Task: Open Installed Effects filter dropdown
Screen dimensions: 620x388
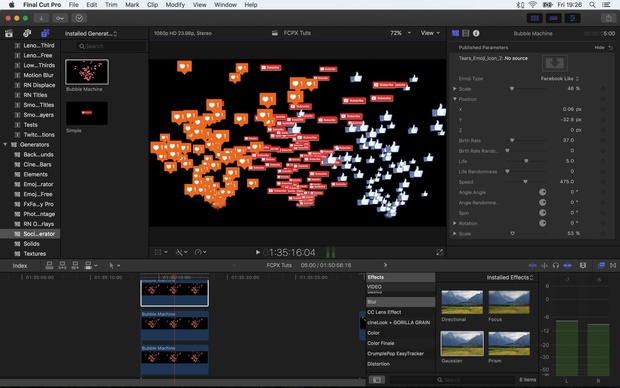Action: pyautogui.click(x=510, y=278)
